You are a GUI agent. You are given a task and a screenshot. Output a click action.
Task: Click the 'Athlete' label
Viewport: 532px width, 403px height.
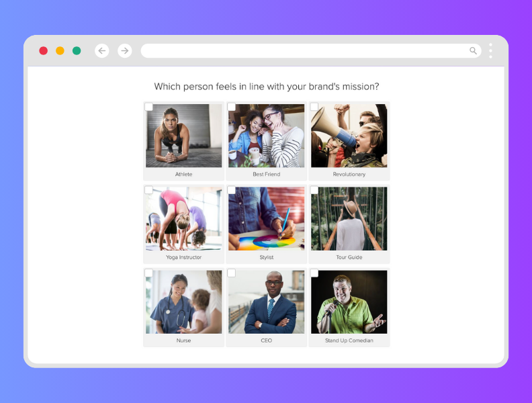pyautogui.click(x=183, y=174)
